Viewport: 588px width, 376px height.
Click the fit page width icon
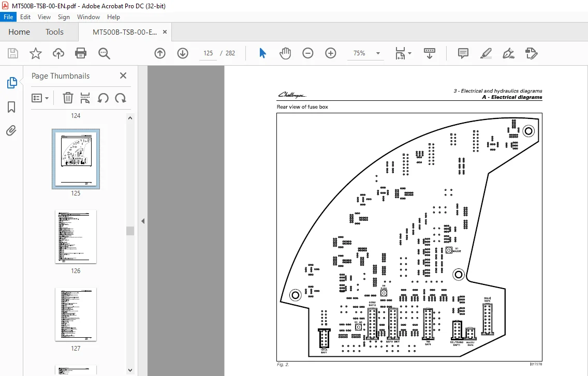(400, 53)
